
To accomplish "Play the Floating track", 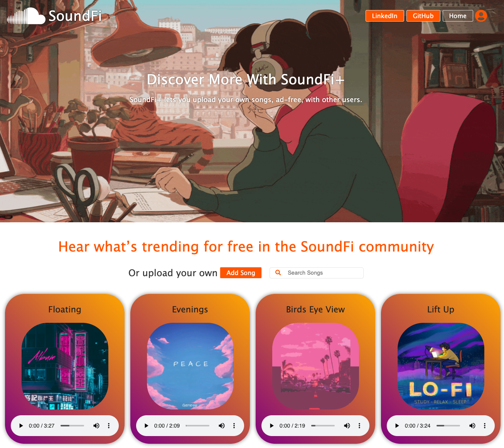I will (21, 426).
